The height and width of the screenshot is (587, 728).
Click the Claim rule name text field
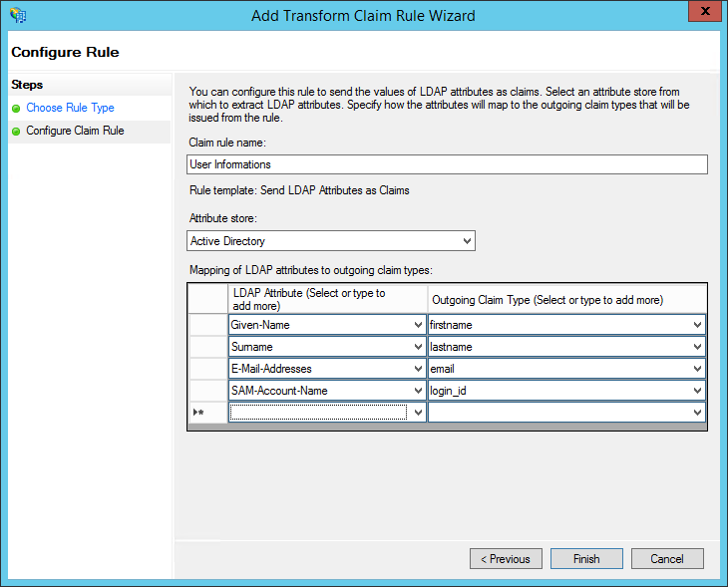[447, 164]
